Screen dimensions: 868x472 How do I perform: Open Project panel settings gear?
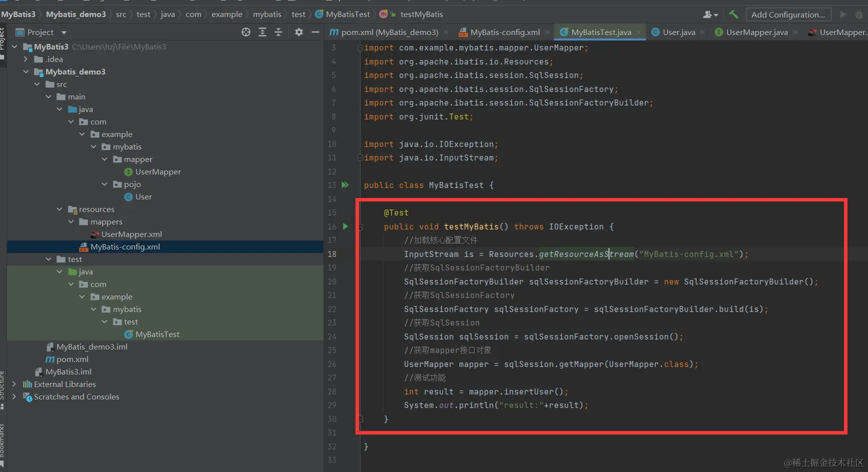pyautogui.click(x=299, y=32)
